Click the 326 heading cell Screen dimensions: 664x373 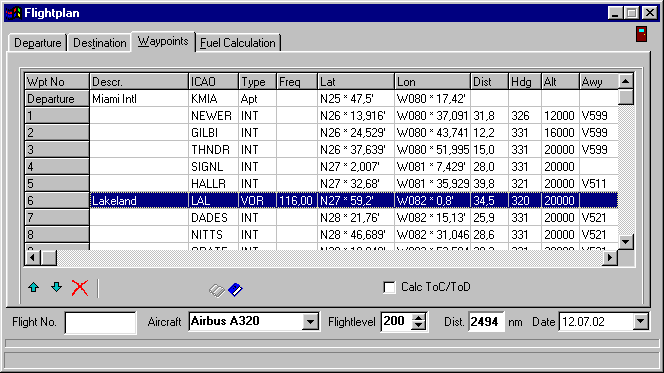tap(525, 116)
